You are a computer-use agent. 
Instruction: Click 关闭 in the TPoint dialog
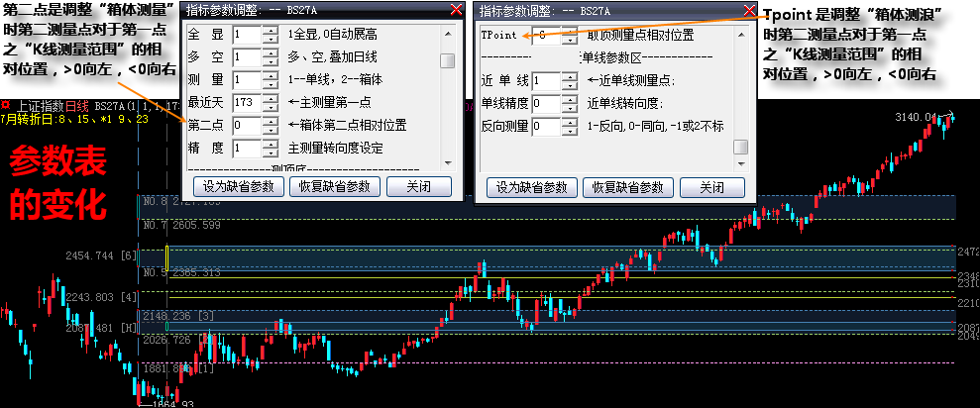711,187
